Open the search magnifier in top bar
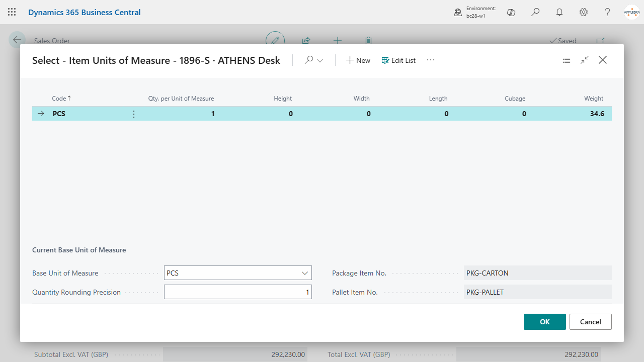Viewport: 644px width, 362px height. click(x=535, y=12)
